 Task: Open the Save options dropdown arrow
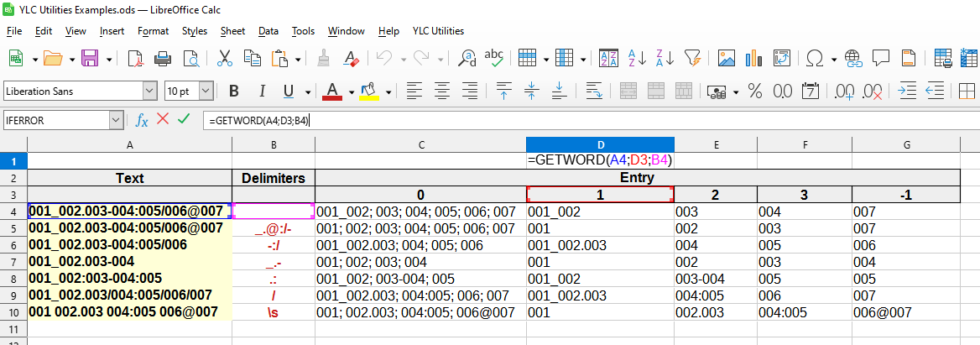[109, 60]
